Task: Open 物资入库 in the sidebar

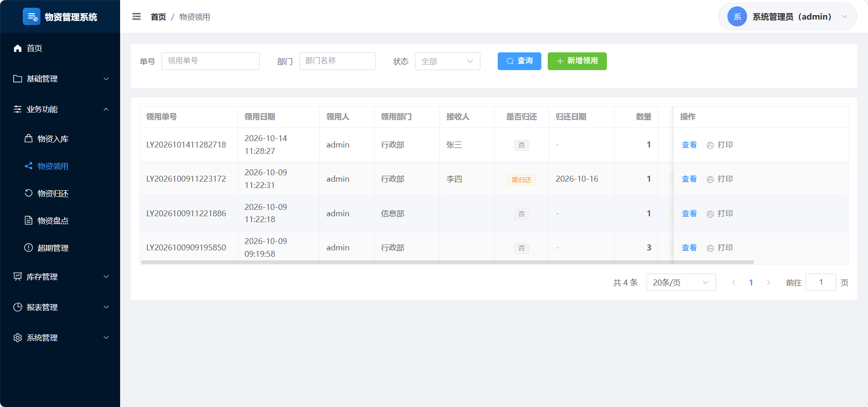Action: (60, 139)
